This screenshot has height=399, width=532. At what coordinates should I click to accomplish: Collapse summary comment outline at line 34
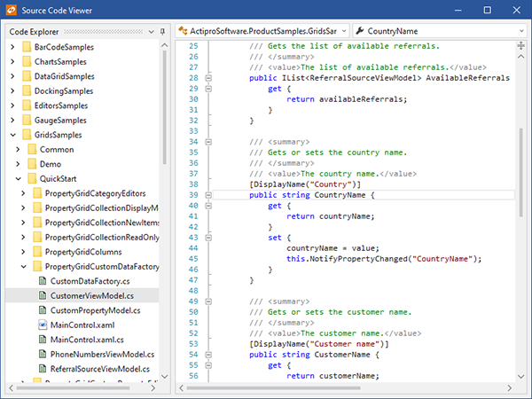click(x=208, y=142)
